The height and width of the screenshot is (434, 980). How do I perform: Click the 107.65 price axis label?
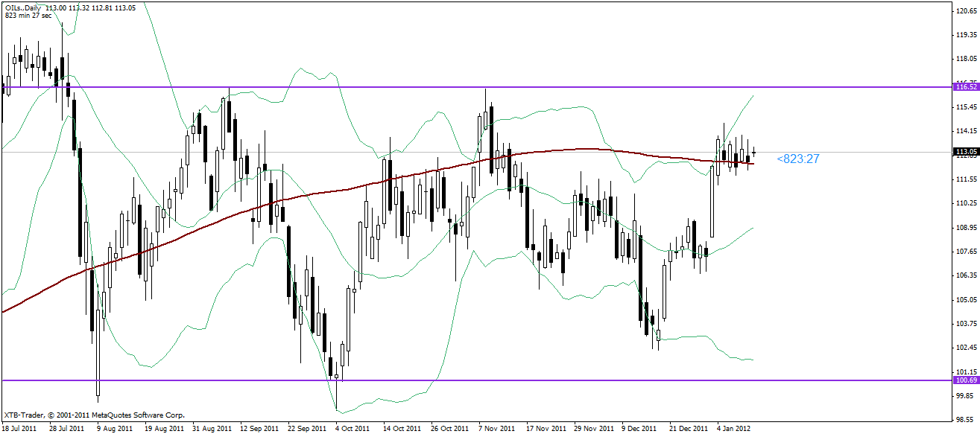tap(967, 251)
